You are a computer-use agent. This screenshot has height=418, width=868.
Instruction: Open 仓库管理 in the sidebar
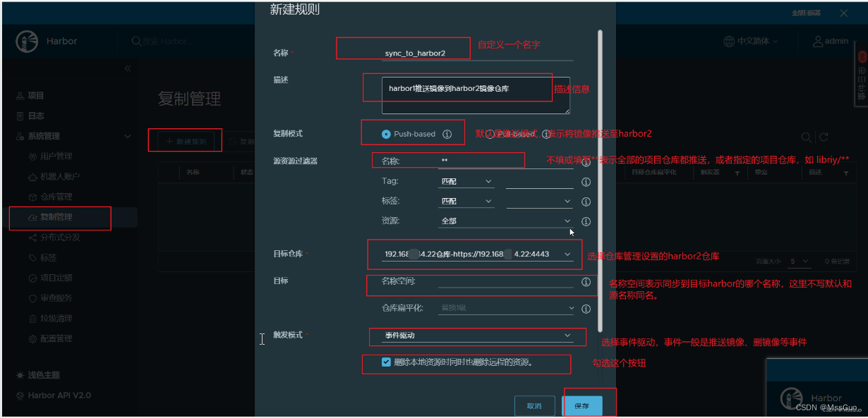point(56,197)
